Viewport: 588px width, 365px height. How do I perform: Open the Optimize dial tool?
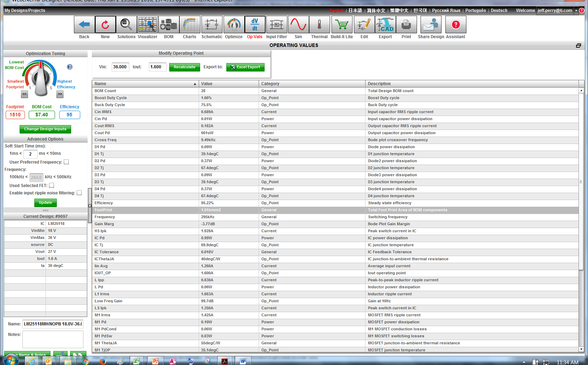pyautogui.click(x=234, y=25)
